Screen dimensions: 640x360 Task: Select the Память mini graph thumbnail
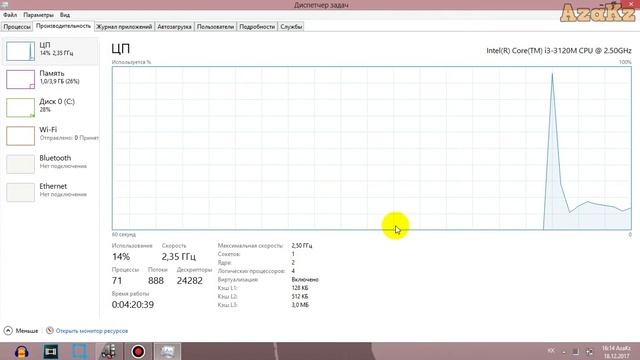coord(20,79)
